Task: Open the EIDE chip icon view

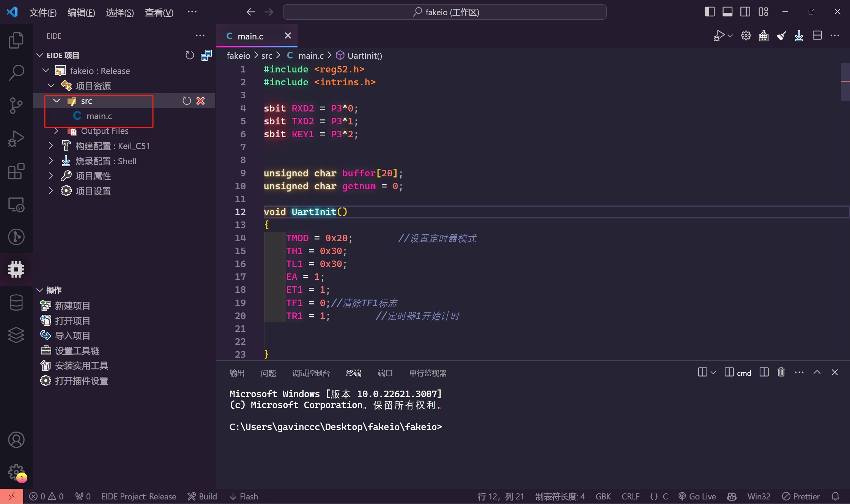Action: [x=16, y=269]
